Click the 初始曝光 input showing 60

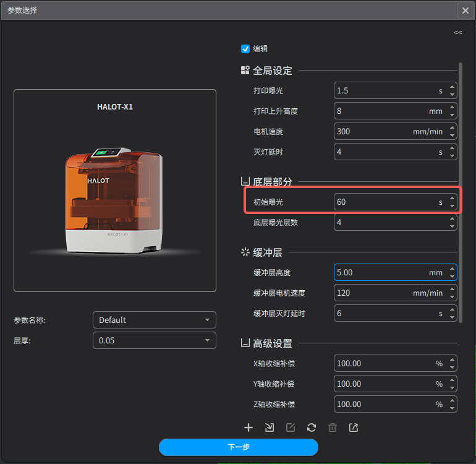click(x=395, y=202)
